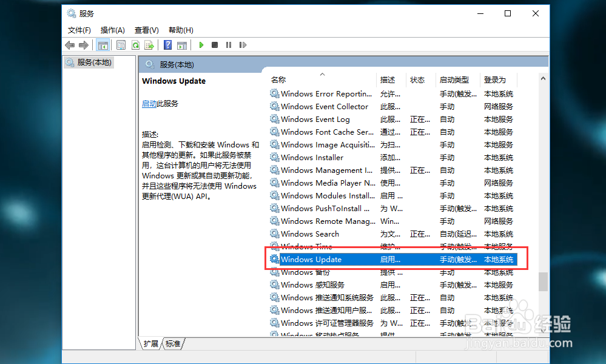The image size is (606, 364).
Task: Click 网络服务 login of Windows Event Collector
Action: point(499,107)
